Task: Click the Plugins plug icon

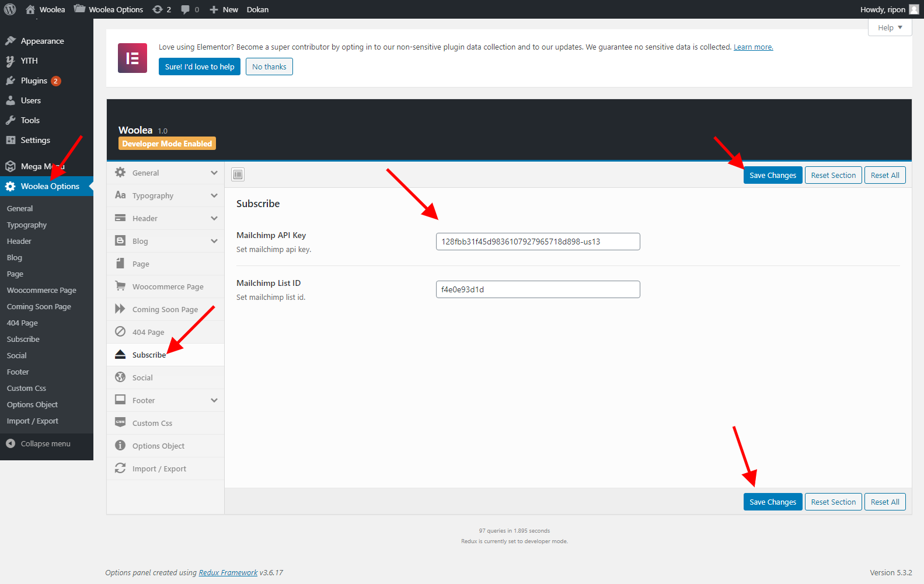Action: pos(11,81)
